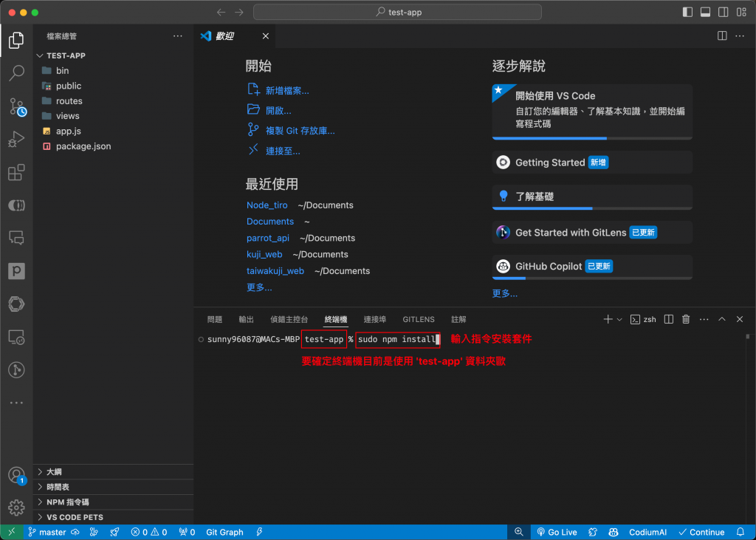
Task: Split the terminal panel
Action: pos(669,319)
